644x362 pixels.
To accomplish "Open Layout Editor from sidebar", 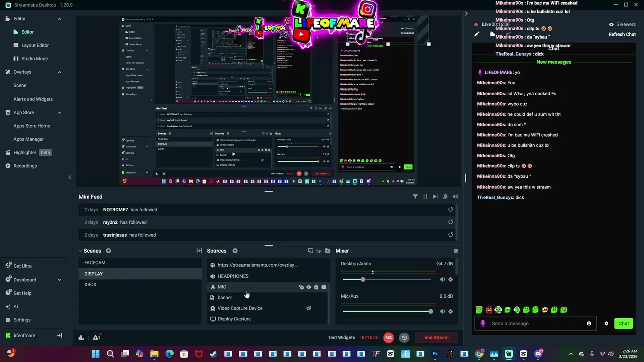I will tap(35, 45).
